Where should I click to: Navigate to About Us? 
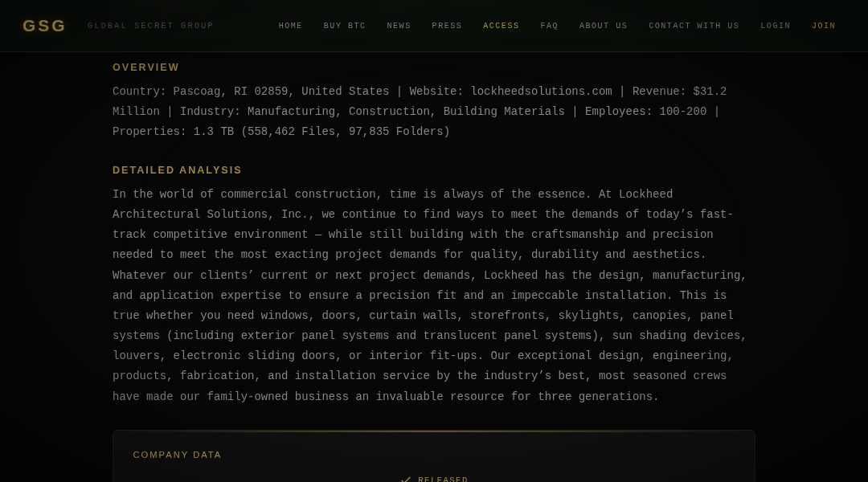click(x=604, y=26)
